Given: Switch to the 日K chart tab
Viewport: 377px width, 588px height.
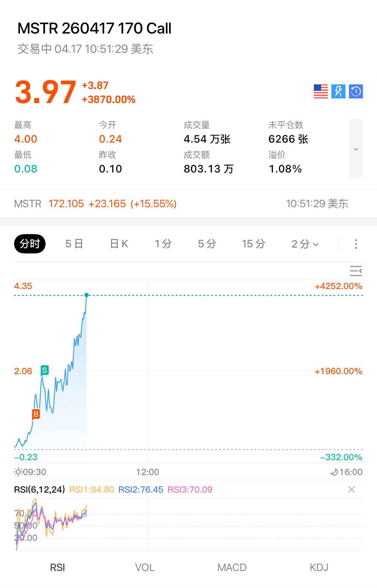Looking at the screenshot, I should (x=119, y=244).
